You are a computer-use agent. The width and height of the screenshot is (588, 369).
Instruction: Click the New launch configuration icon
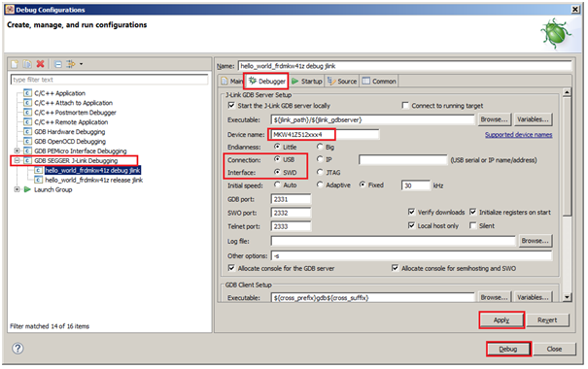click(15, 64)
